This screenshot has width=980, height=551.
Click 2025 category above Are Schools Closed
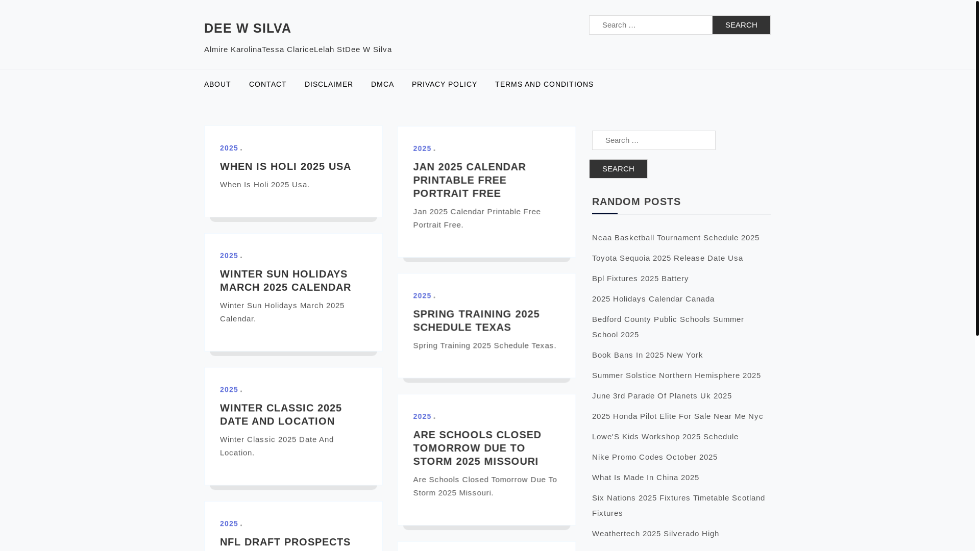pos(422,416)
